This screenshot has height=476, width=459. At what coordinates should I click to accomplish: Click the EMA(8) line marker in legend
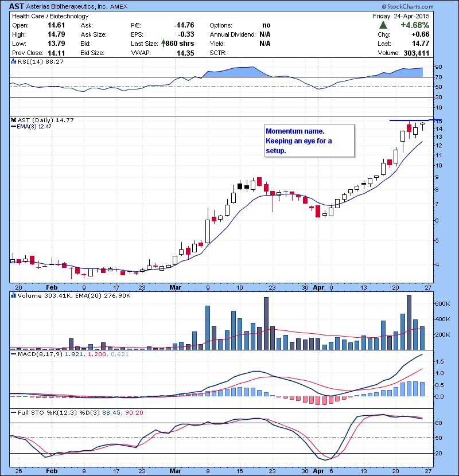(13, 127)
